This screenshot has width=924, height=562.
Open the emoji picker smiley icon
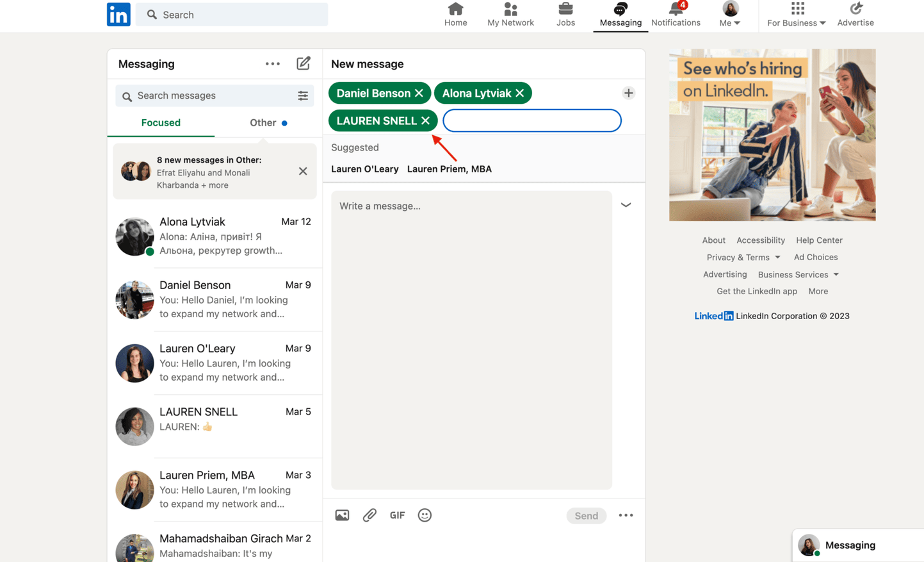tap(425, 515)
